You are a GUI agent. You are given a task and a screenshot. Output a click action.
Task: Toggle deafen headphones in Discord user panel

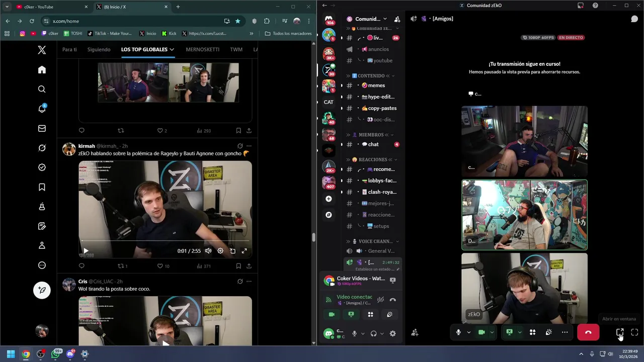coord(373,333)
